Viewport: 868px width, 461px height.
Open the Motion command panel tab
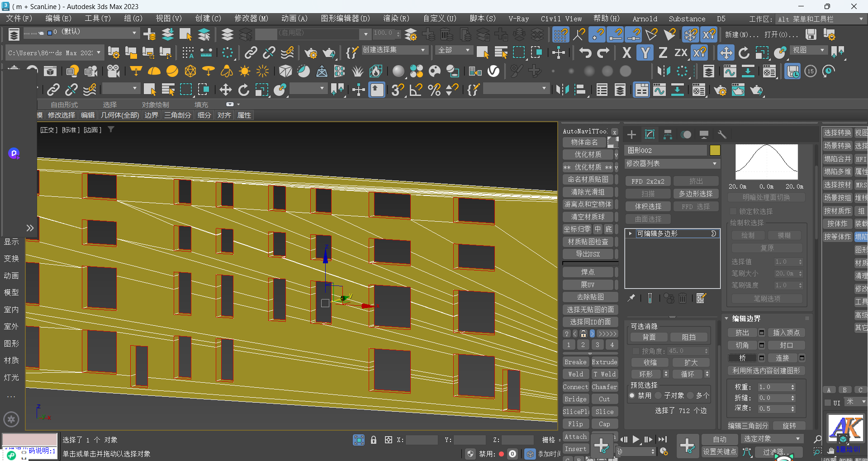pyautogui.click(x=686, y=134)
